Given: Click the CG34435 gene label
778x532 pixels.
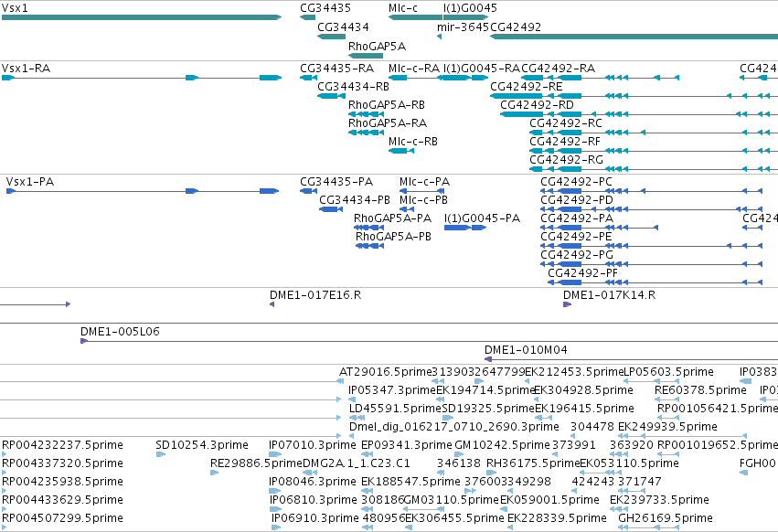Looking at the screenshot, I should coord(325,8).
